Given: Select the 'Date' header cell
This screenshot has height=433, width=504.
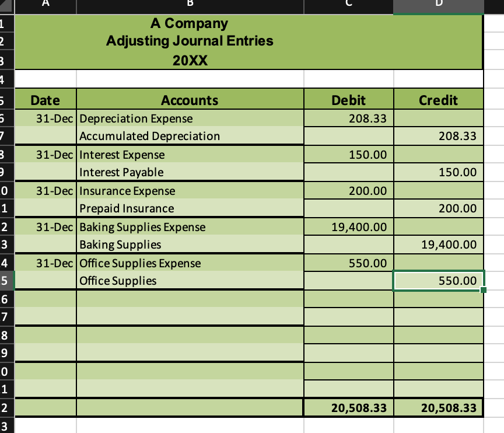Looking at the screenshot, I should click(x=45, y=100).
